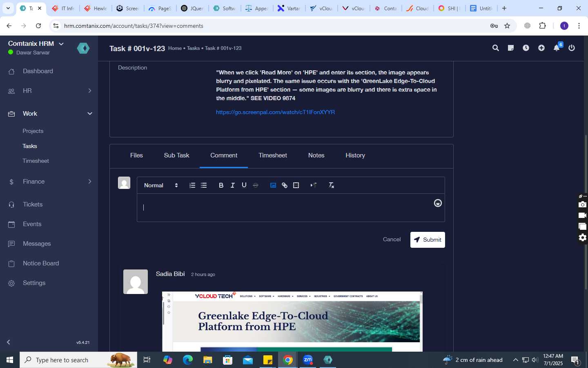Switch to the Timesheet task tab

coord(273,155)
